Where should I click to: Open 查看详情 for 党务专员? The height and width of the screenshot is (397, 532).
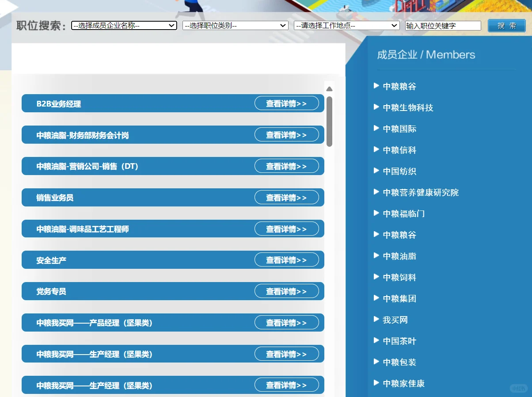[286, 291]
